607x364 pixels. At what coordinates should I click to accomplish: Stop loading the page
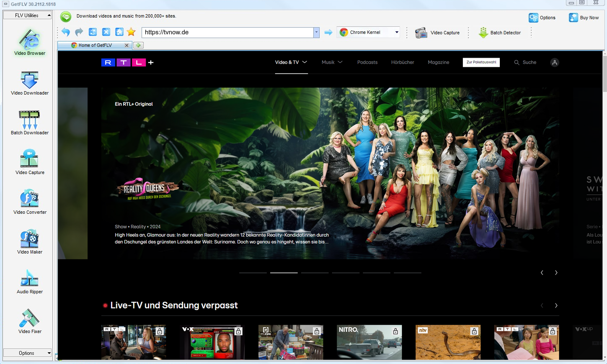point(106,32)
